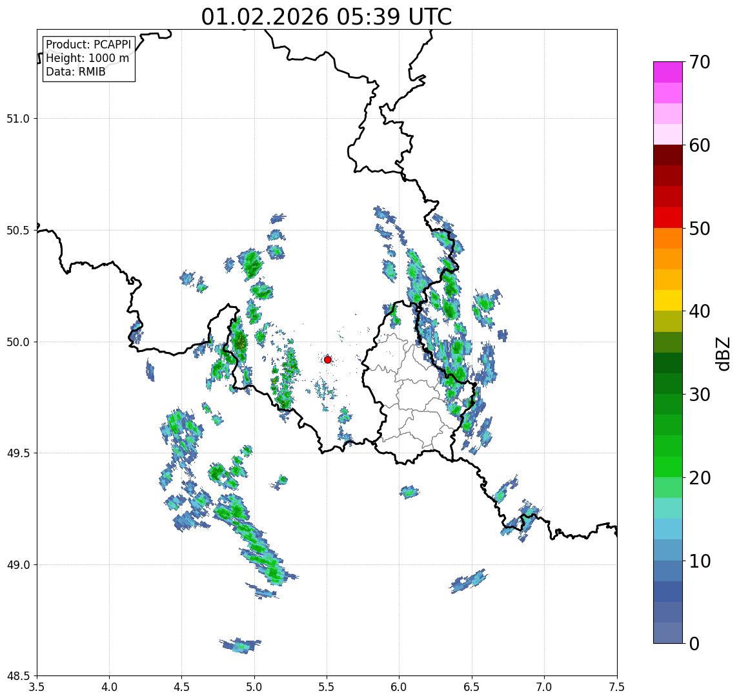Pick the dark red colorbar swatch below 60
The height and width of the screenshot is (700, 739).
coord(668,155)
